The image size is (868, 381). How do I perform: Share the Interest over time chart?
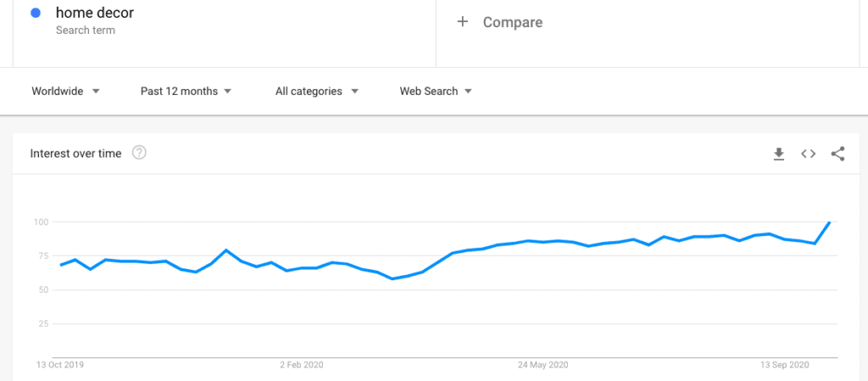[837, 154]
